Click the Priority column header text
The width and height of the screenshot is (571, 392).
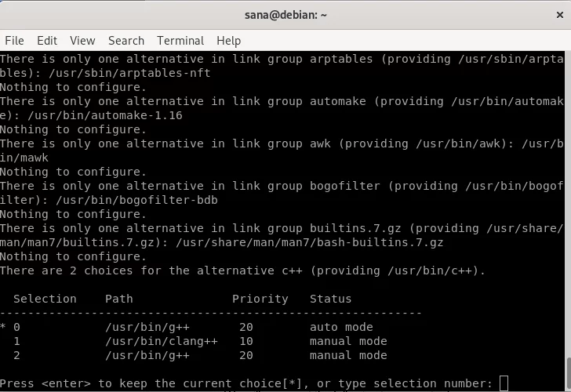tap(260, 299)
